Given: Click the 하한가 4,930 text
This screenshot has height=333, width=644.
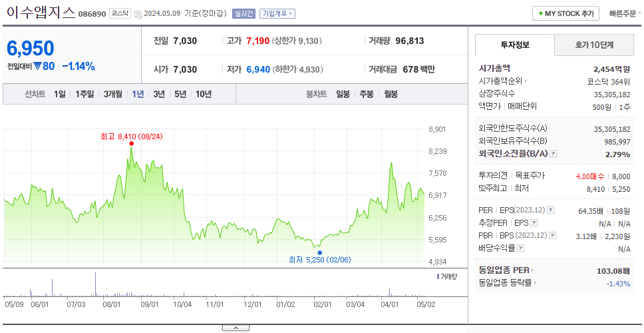Looking at the screenshot, I should [x=297, y=69].
